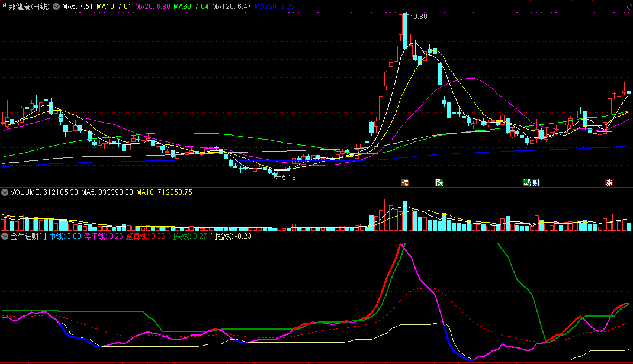Open the VOLUME indicator dropdown arrow
The height and width of the screenshot is (364, 633).
pyautogui.click(x=4, y=192)
